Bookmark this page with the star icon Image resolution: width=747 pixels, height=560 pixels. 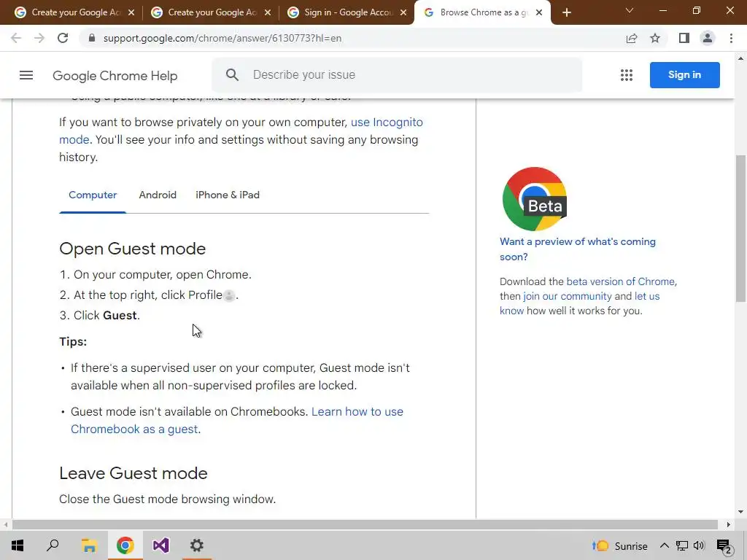[655, 38]
